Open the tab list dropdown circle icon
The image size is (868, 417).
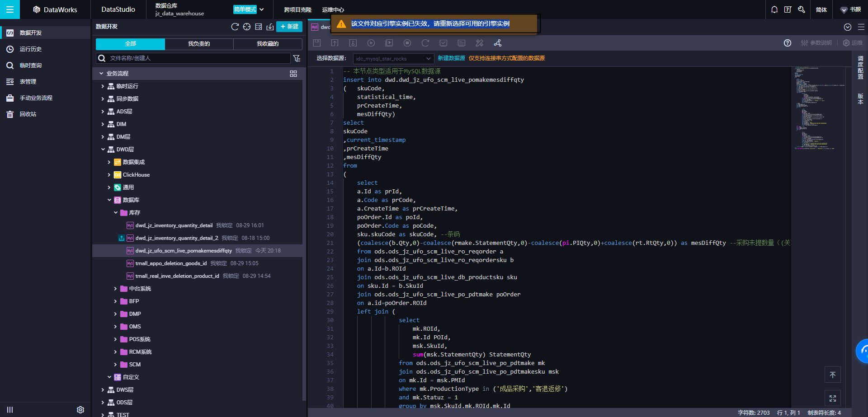pyautogui.click(x=848, y=27)
